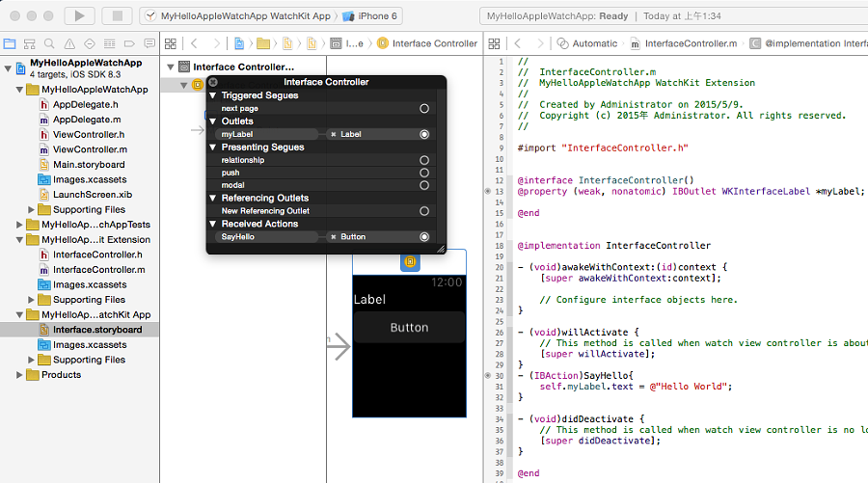
Task: Select the Label on the watch canvas
Action: [369, 299]
